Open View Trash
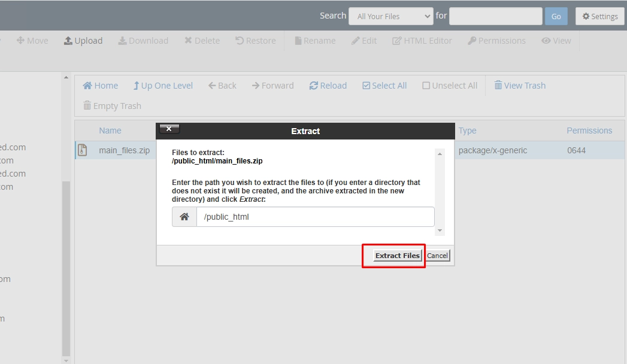The width and height of the screenshot is (627, 364). click(x=520, y=86)
